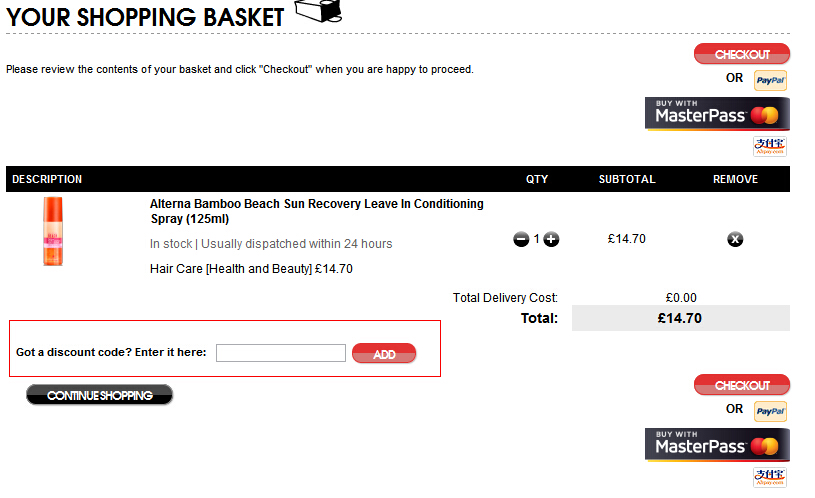
Task: Focus the discount code input field
Action: (281, 353)
